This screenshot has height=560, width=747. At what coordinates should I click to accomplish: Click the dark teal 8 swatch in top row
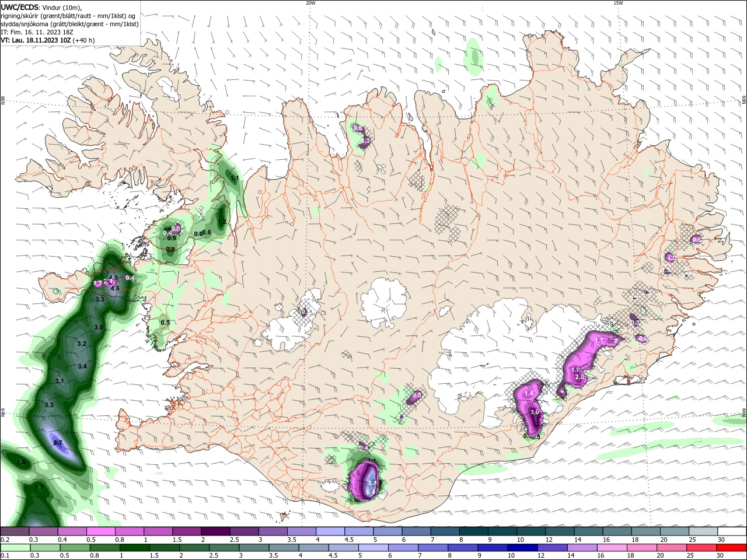click(473, 531)
